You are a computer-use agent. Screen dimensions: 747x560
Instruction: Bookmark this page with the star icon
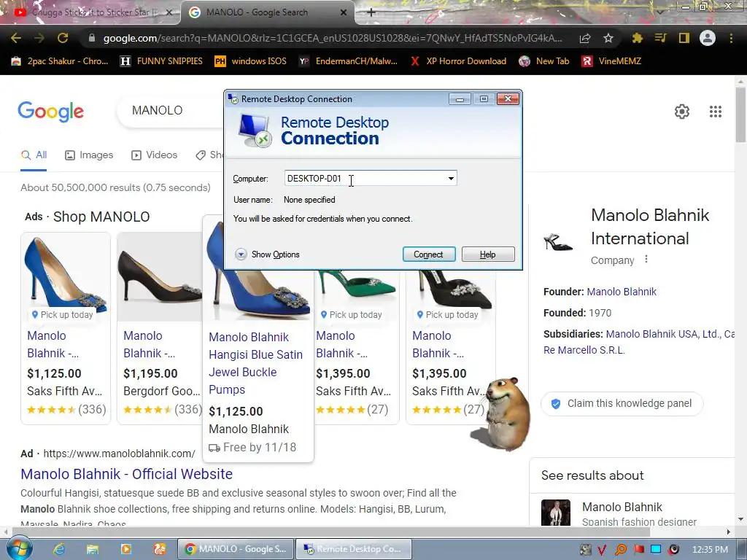tap(608, 38)
